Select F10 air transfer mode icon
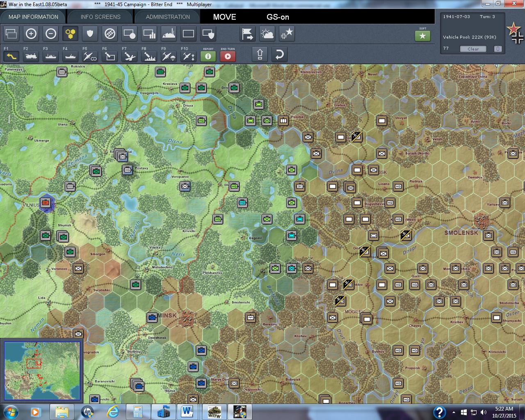 [x=189, y=56]
